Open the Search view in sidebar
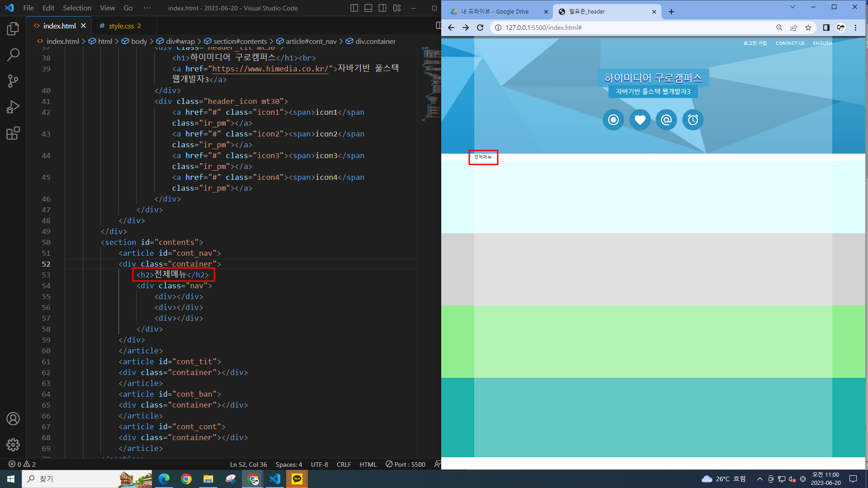Image resolution: width=868 pixels, height=488 pixels. pyautogui.click(x=13, y=55)
